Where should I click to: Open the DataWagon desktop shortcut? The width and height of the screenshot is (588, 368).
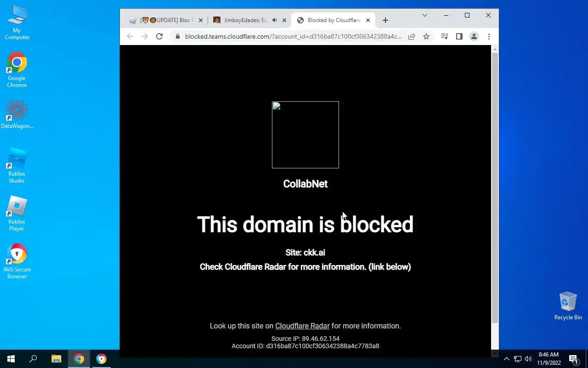(x=17, y=115)
